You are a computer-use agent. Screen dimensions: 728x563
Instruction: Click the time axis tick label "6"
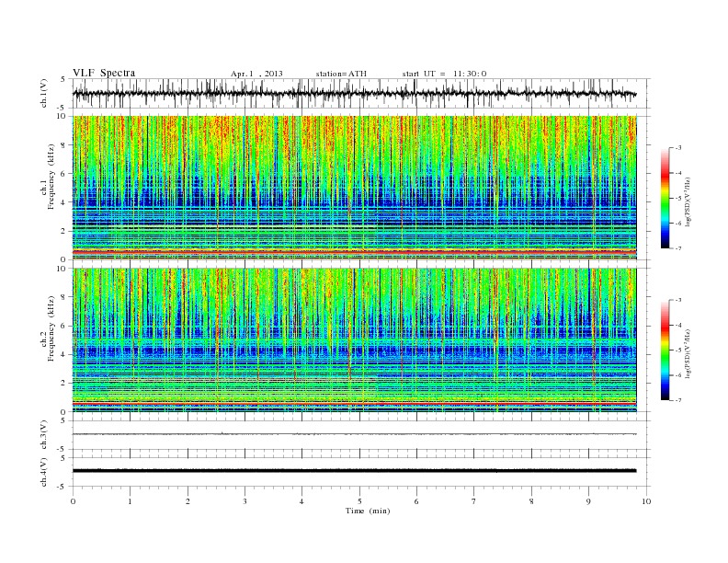tap(416, 501)
